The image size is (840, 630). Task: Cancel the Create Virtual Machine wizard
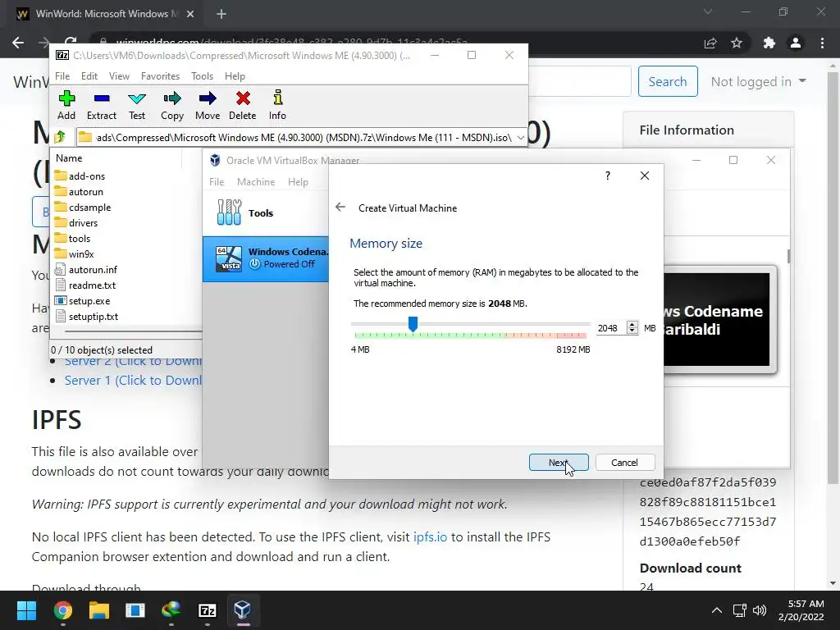(x=624, y=463)
